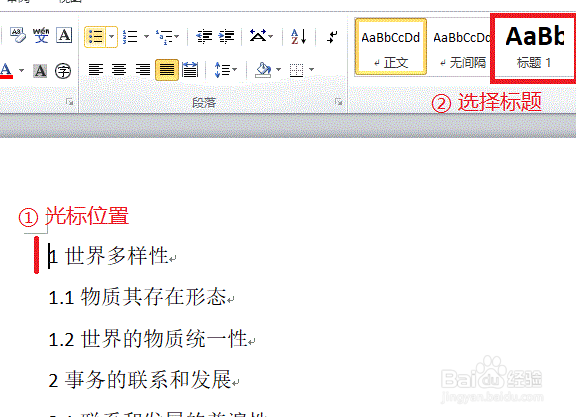Image resolution: width=576 pixels, height=417 pixels.
Task: Open the font color dropdown arrow
Action: 21,70
